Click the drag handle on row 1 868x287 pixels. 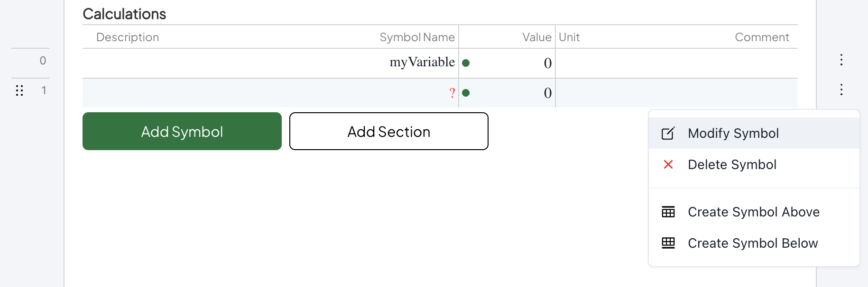19,90
